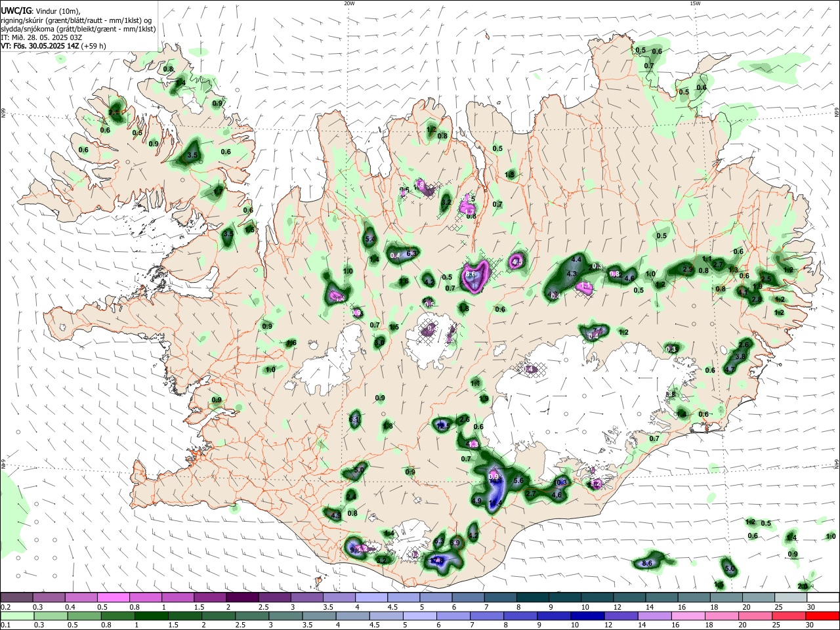Click the 20W longitude label
The height and width of the screenshot is (630, 840).
(350, 3)
